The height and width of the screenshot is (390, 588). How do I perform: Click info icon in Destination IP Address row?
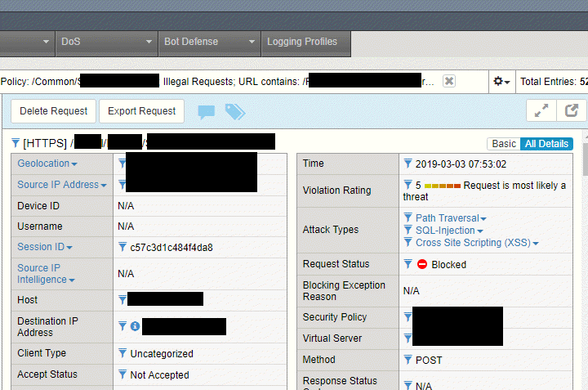pos(135,326)
